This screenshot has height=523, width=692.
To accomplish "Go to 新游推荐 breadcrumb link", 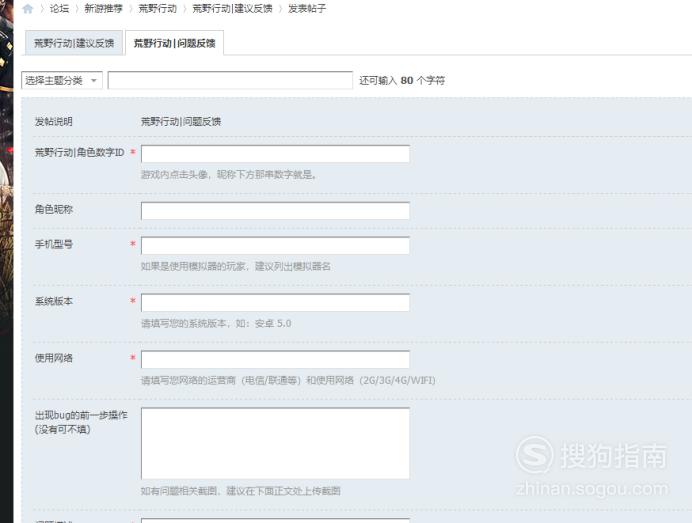I will point(103,8).
